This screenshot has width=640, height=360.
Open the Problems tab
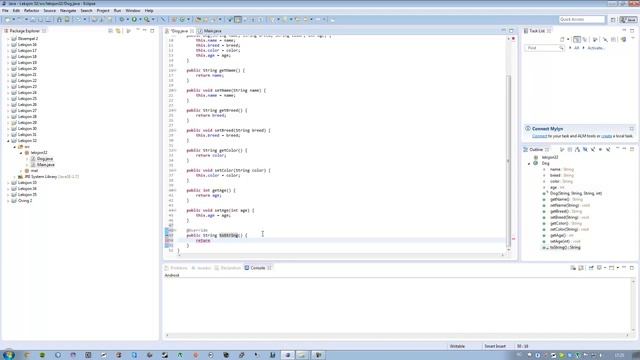[176, 268]
